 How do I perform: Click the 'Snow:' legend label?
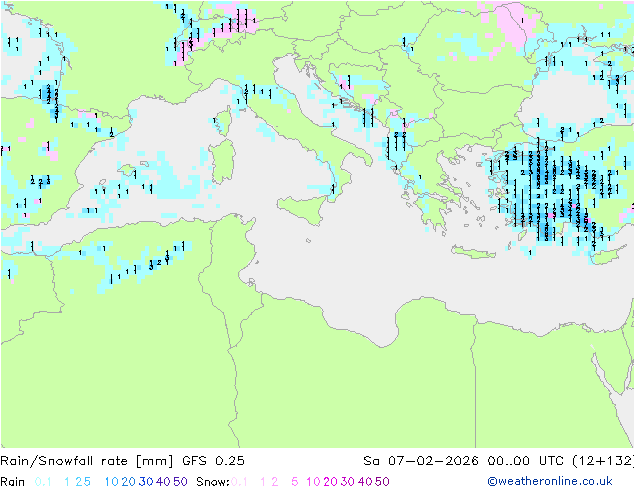tap(213, 482)
